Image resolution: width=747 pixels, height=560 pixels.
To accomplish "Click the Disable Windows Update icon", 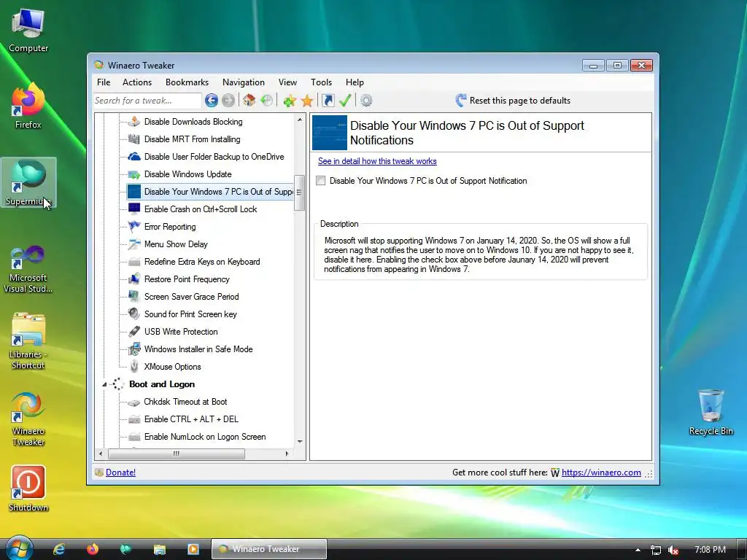I will click(134, 174).
